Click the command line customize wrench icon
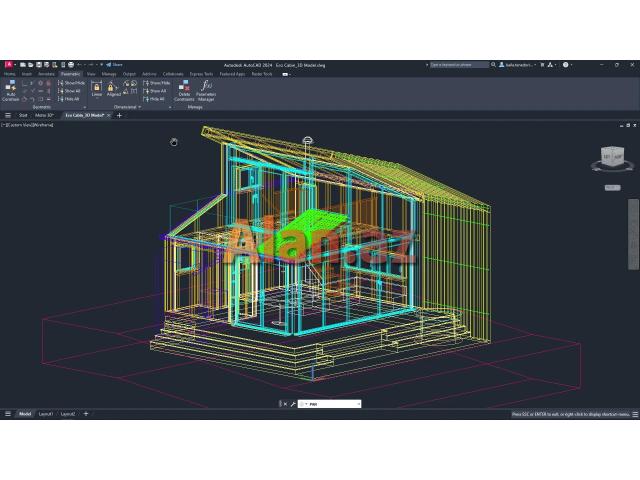 click(x=293, y=404)
